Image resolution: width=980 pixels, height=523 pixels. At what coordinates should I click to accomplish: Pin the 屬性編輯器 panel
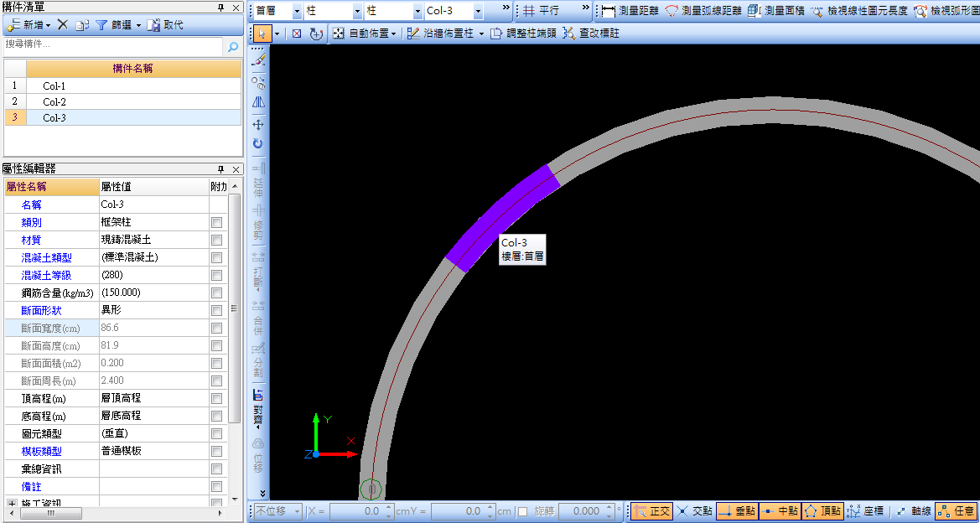(220, 168)
